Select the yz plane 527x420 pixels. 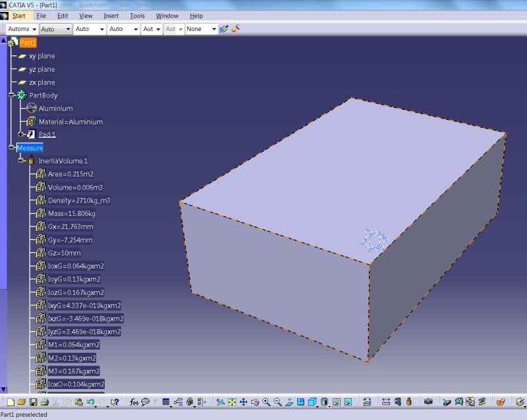click(42, 69)
